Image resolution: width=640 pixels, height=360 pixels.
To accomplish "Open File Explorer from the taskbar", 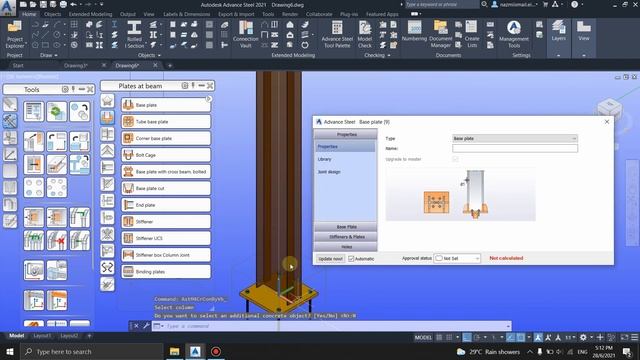I will pyautogui.click(x=175, y=351).
